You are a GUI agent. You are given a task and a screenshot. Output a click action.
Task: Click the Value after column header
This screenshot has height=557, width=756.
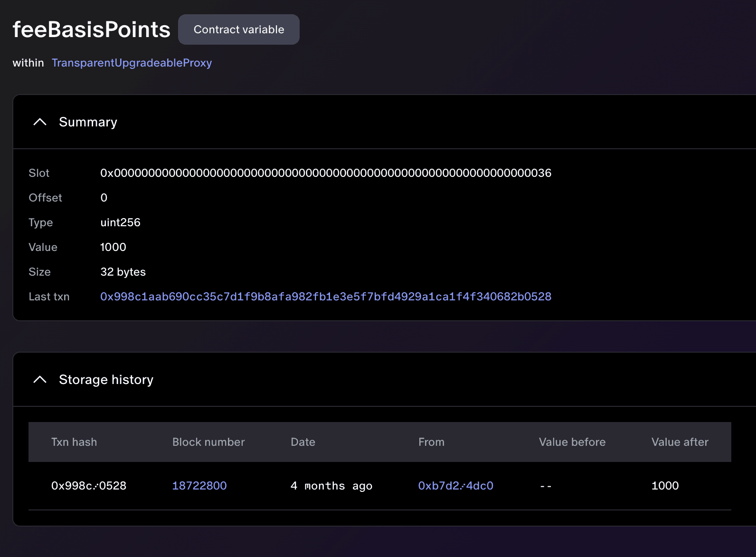point(680,442)
